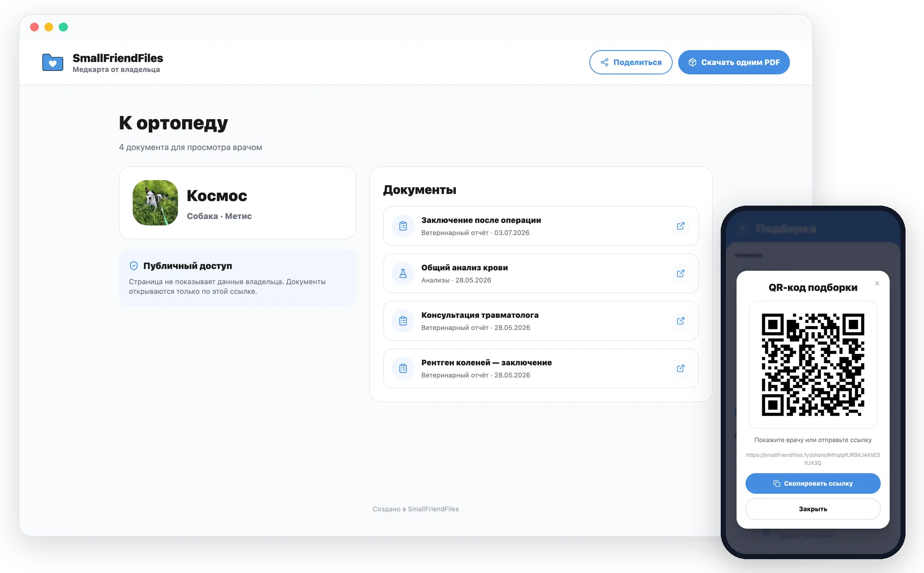Select the Общий анализ крови document title

[464, 268]
